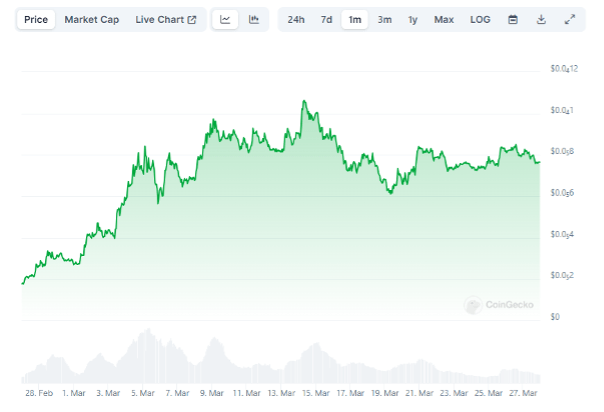Click the 27. Mar date axis label
The width and height of the screenshot is (604, 412).
(522, 393)
